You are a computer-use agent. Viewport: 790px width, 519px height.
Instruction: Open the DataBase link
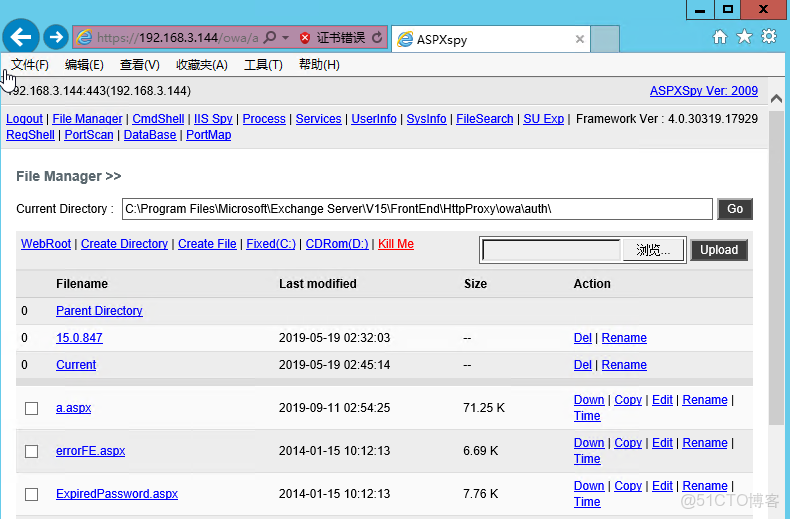[150, 135]
